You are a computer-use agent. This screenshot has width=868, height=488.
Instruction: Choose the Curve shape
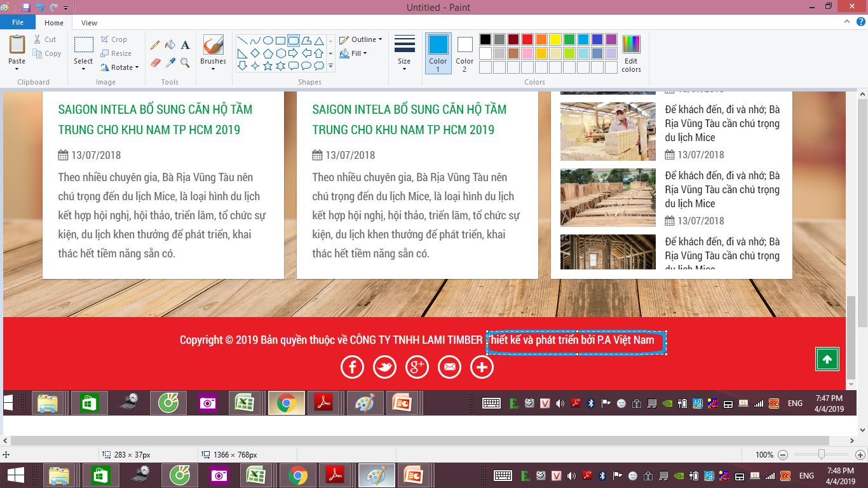(255, 40)
